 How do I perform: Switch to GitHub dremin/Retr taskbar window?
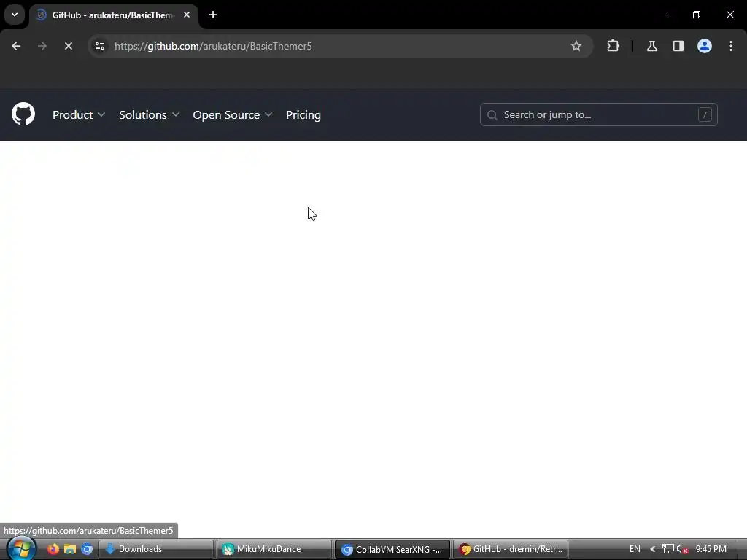click(x=511, y=549)
